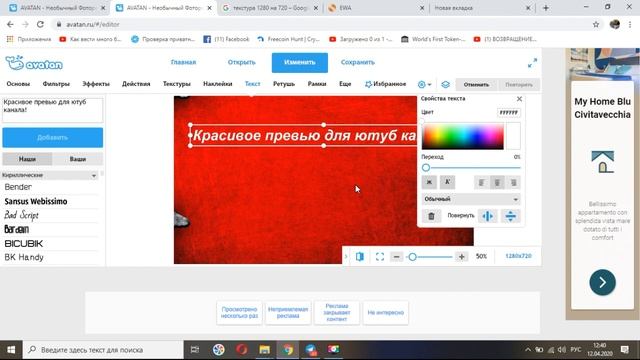Click the white brightness swatch strip
640x360 pixels.
tap(513, 136)
